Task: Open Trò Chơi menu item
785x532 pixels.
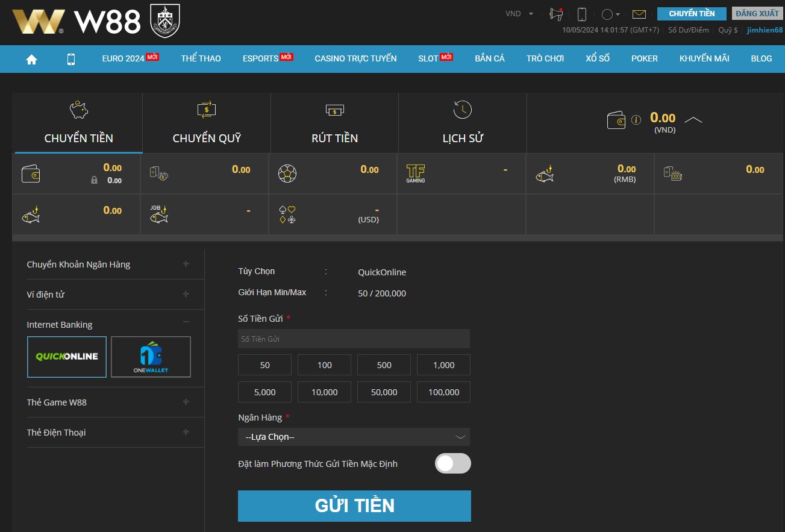Action: 545,58
